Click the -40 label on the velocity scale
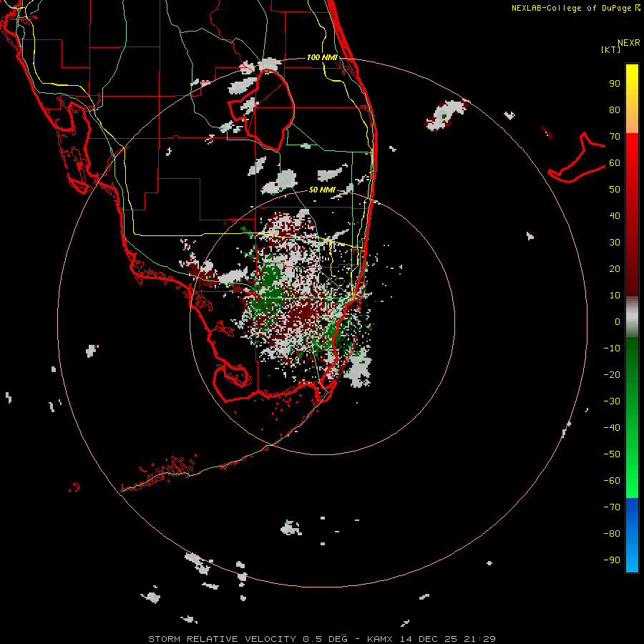644x644 pixels. coord(612,428)
